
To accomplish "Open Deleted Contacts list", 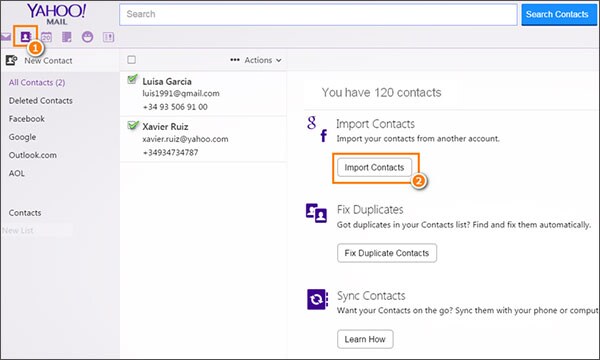I will pyautogui.click(x=41, y=101).
